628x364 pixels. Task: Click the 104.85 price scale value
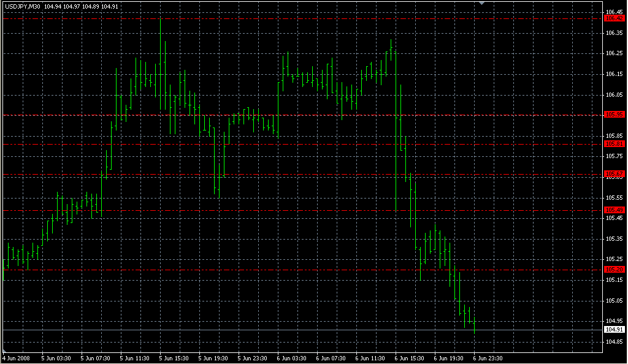pos(615,341)
